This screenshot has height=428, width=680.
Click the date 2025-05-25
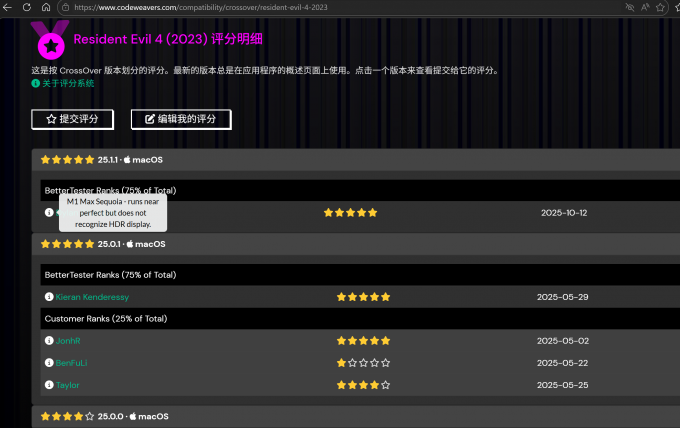(x=562, y=385)
